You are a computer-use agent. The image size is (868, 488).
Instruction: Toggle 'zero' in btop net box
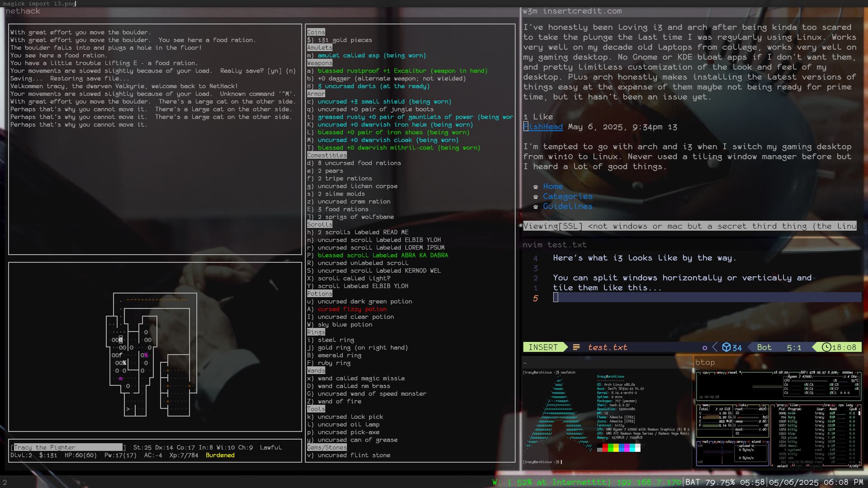pyautogui.click(x=739, y=442)
